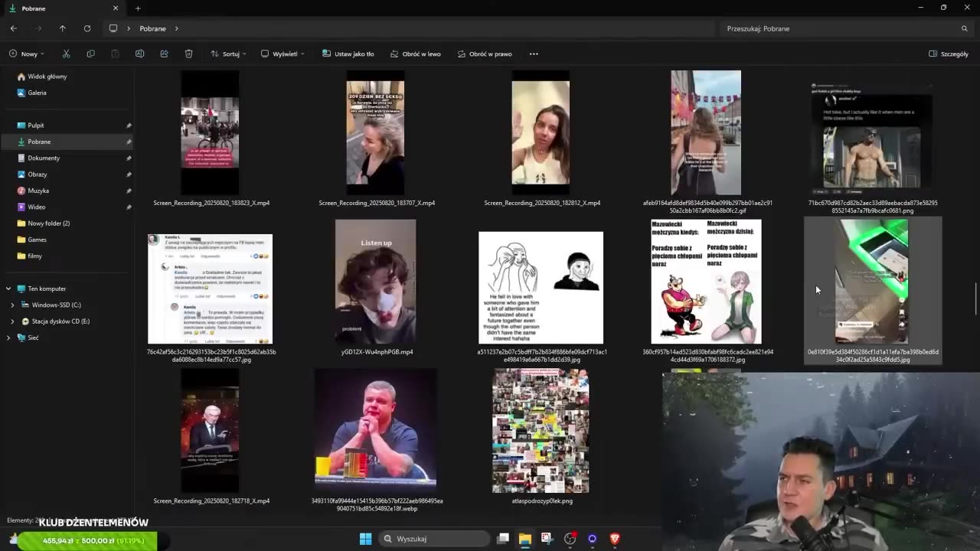The width and height of the screenshot is (980, 551).
Task: Select the yGD12X-Wu4nphPGB.mp4 thumbnail
Action: coord(375,282)
